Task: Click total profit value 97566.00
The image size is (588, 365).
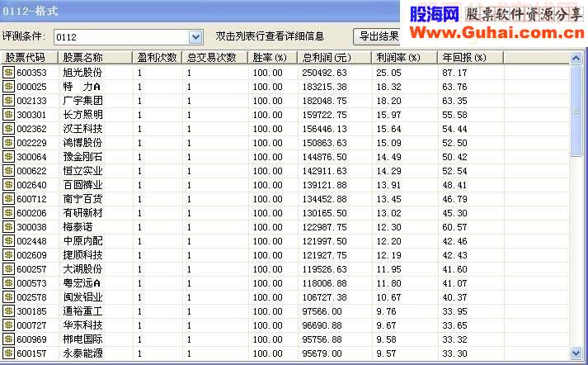Action: coord(322,311)
